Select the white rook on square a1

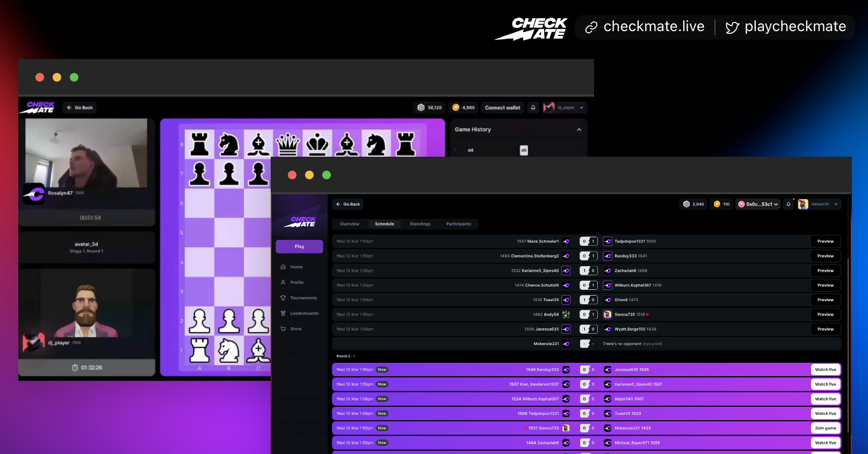coord(199,350)
